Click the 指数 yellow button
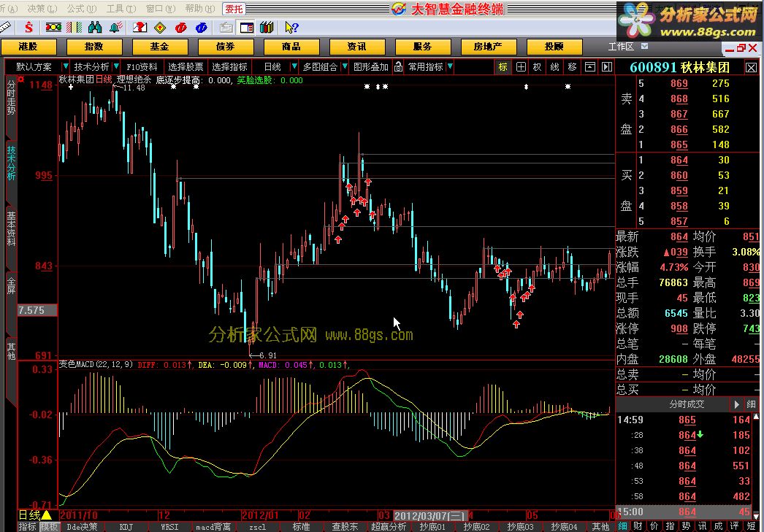This screenshot has width=764, height=532. pos(94,47)
